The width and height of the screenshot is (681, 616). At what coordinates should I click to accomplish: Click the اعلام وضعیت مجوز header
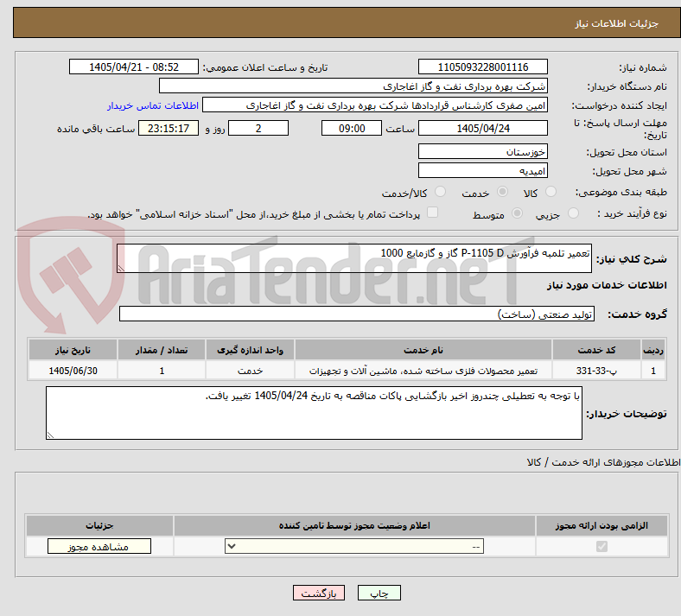point(354,525)
